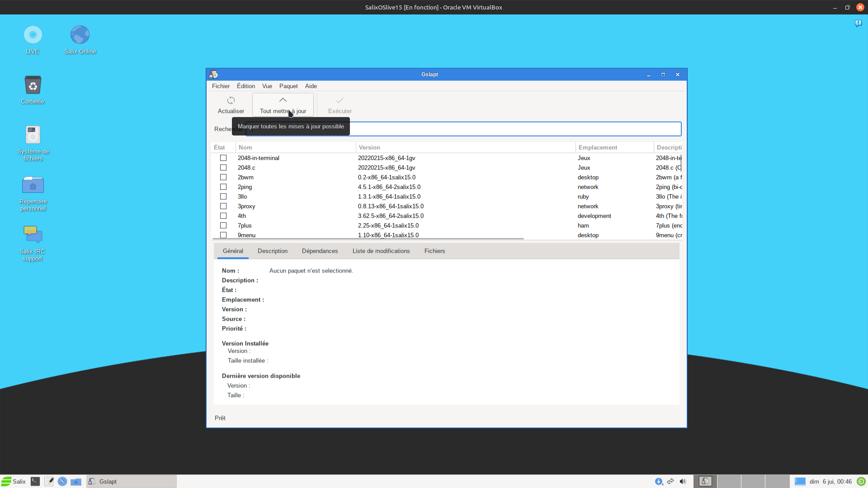Open terminal launcher in taskbar
Image resolution: width=868 pixels, height=488 pixels.
pyautogui.click(x=35, y=482)
